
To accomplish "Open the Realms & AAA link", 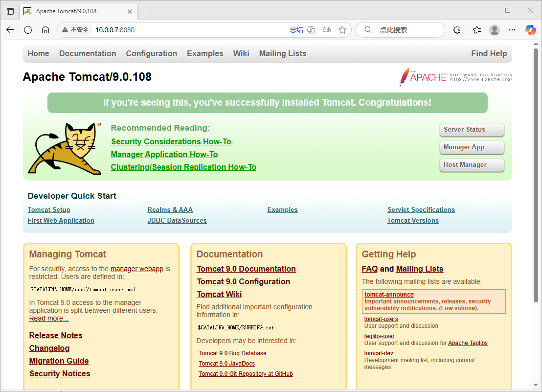I will [x=170, y=210].
